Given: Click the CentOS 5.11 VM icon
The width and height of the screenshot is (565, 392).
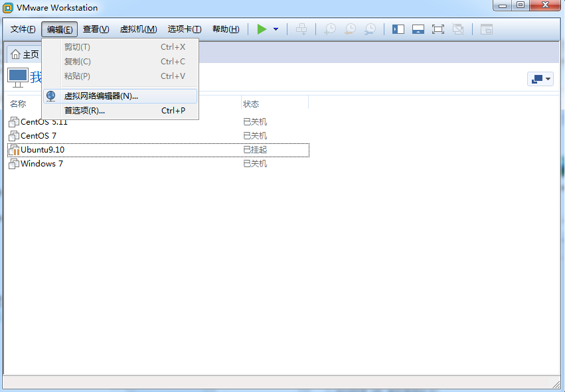Looking at the screenshot, I should 14,122.
